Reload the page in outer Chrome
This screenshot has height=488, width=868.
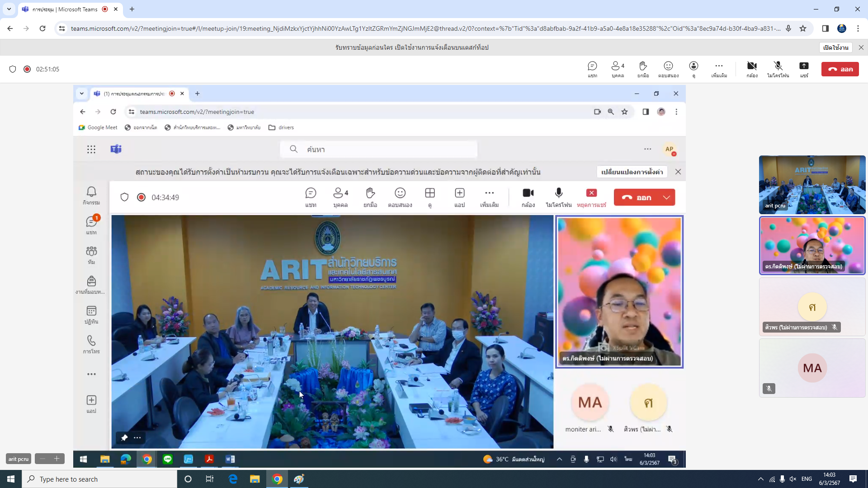pos(42,28)
